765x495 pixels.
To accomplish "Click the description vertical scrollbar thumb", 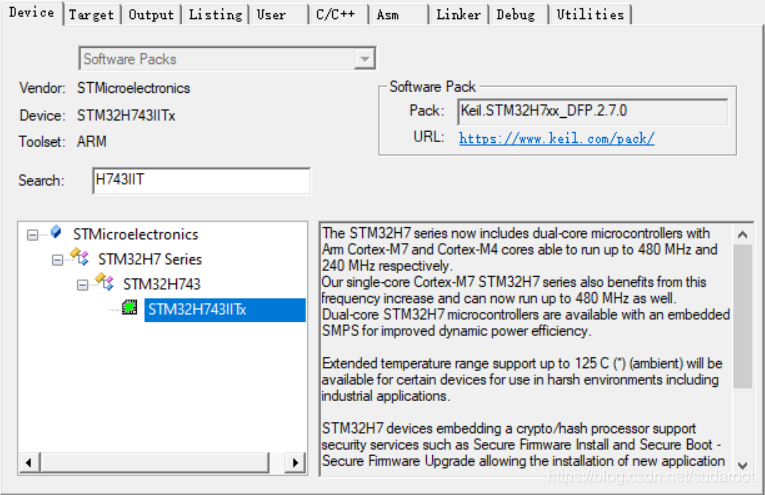I will (743, 316).
